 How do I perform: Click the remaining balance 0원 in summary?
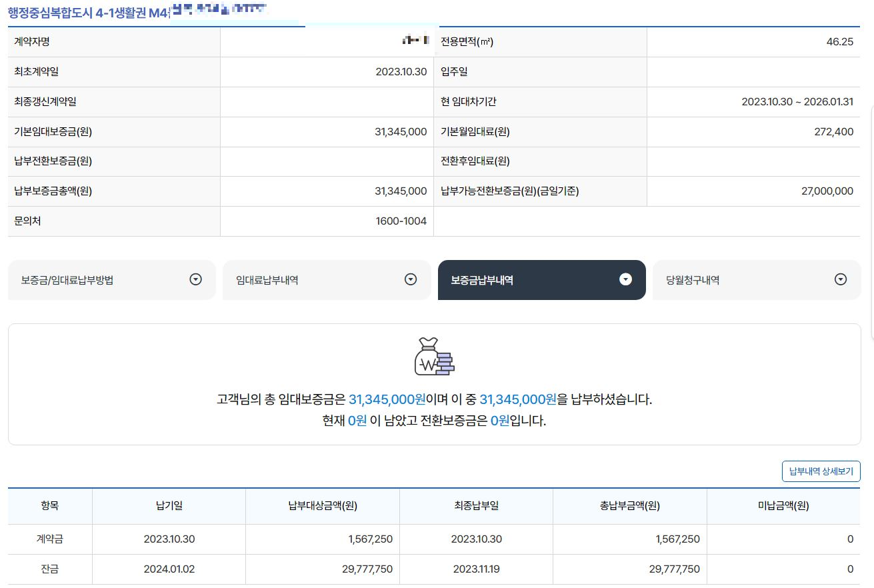point(357,421)
